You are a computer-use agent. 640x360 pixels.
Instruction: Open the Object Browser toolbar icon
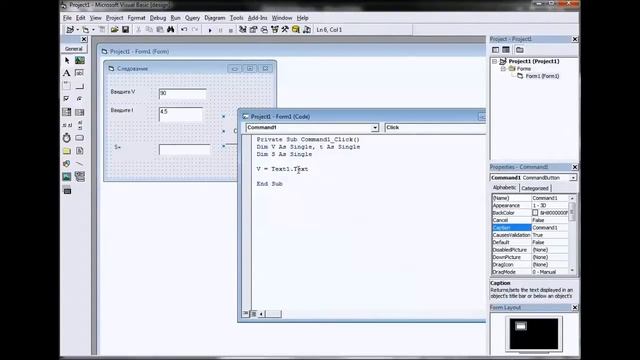point(275,30)
